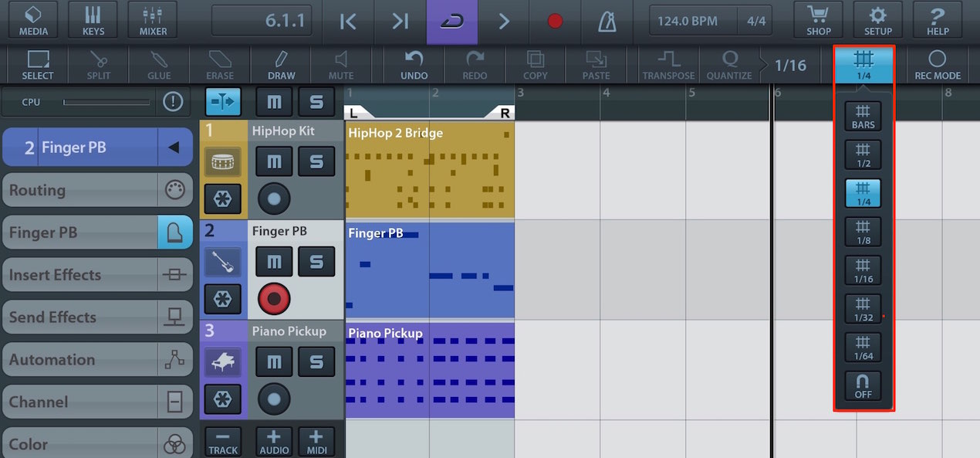The height and width of the screenshot is (458, 980).
Task: Record-arm the HipHop Kit track
Action: [x=274, y=198]
